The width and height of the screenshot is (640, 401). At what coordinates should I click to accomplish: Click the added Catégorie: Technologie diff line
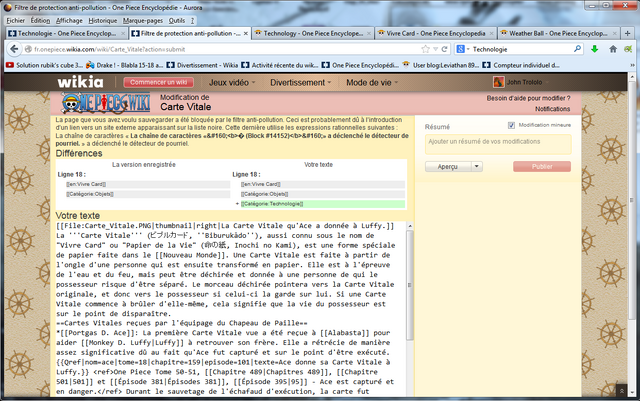click(321, 204)
